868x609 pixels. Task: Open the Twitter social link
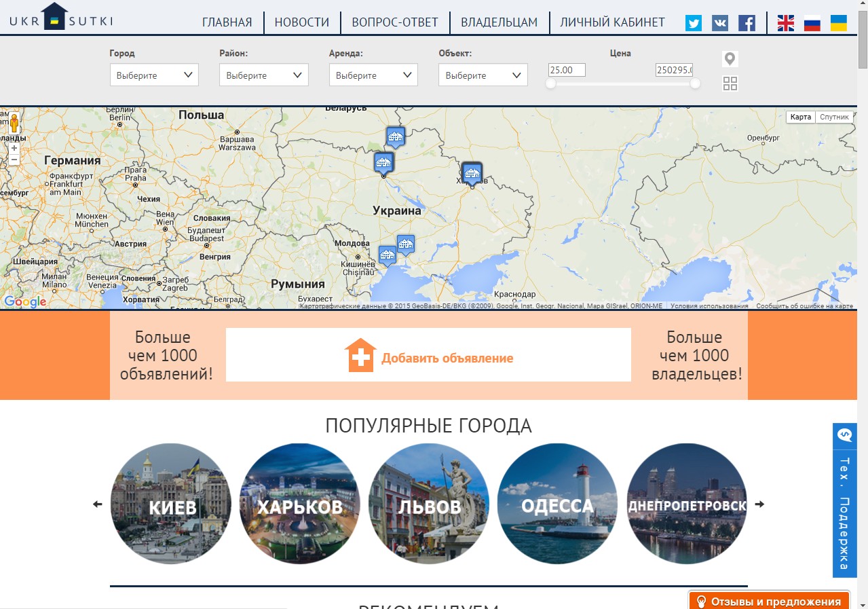694,23
